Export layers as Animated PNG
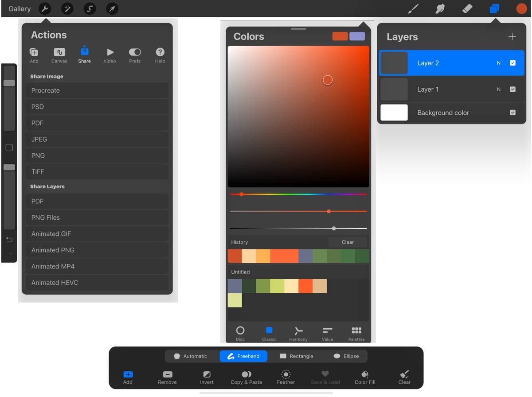Image resolution: width=532 pixels, height=397 pixels. click(x=97, y=250)
